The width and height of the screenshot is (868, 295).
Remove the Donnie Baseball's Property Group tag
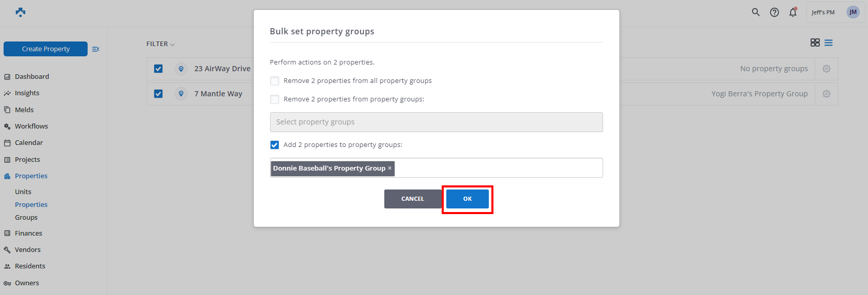coord(390,168)
